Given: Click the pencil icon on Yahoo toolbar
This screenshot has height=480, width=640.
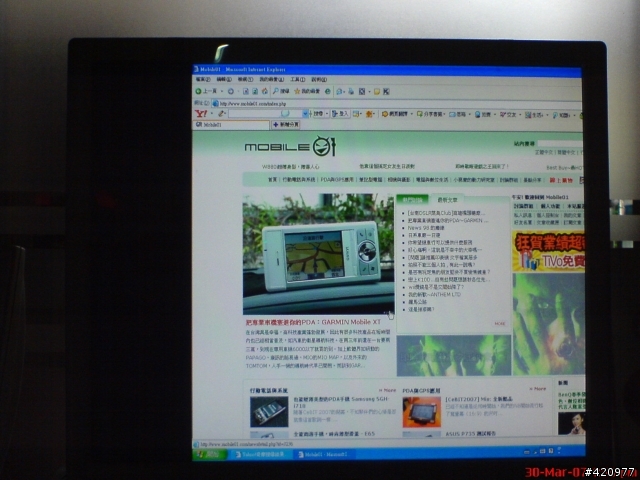Looking at the screenshot, I should pos(221,114).
